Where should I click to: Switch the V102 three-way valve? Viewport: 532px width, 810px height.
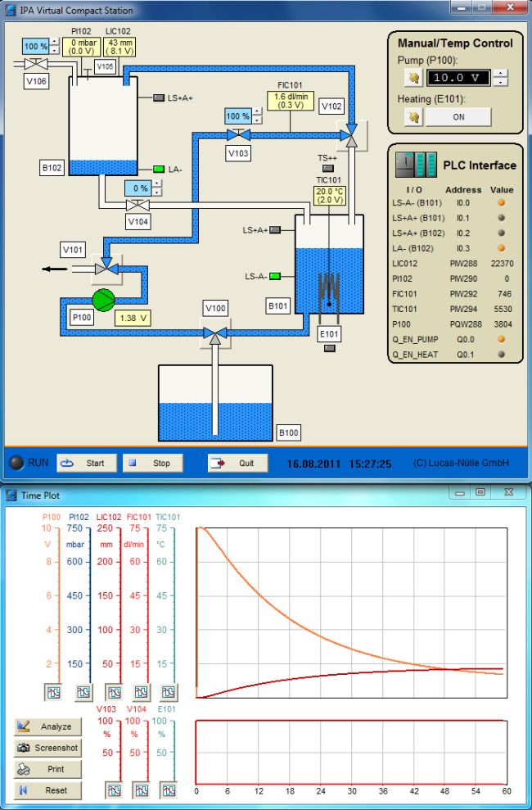351,135
